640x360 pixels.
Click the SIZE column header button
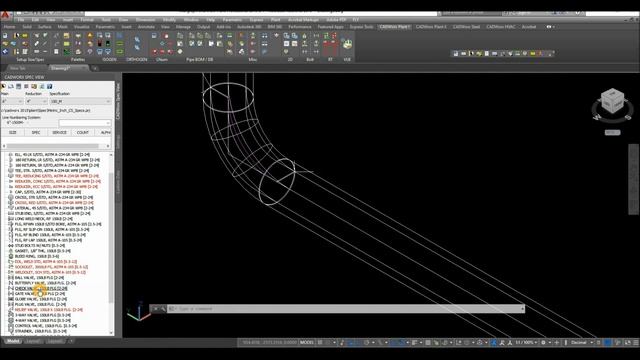[x=13, y=133]
